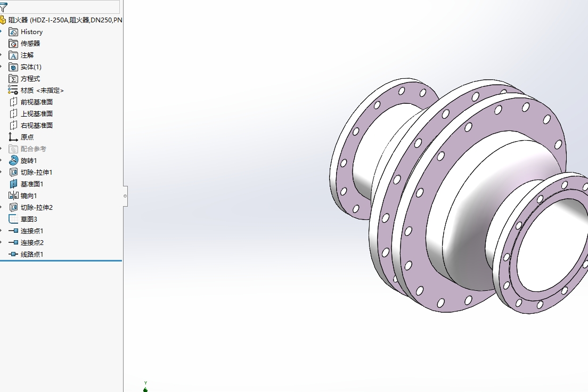This screenshot has width=588, height=392.
Task: Select the 切除-拉伸2 feature name
Action: [x=37, y=207]
